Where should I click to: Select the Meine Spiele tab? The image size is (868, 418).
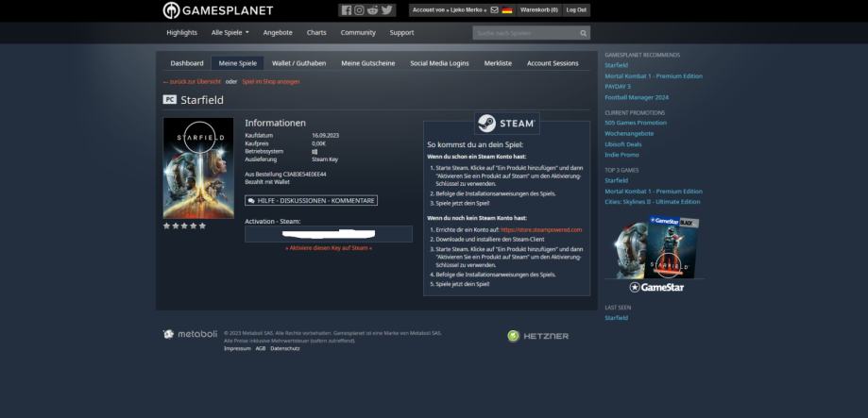click(x=237, y=63)
